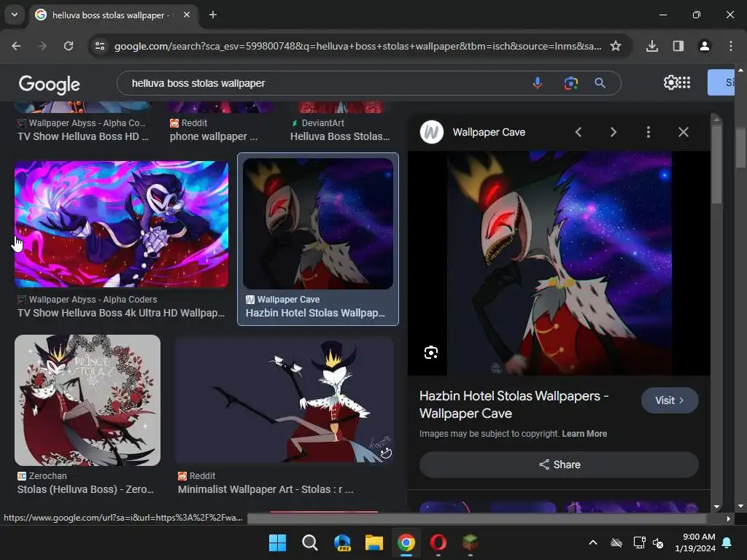This screenshot has width=747, height=560.
Task: Open 'TV Show Helluva Boss HD ...' result
Action: click(x=83, y=136)
